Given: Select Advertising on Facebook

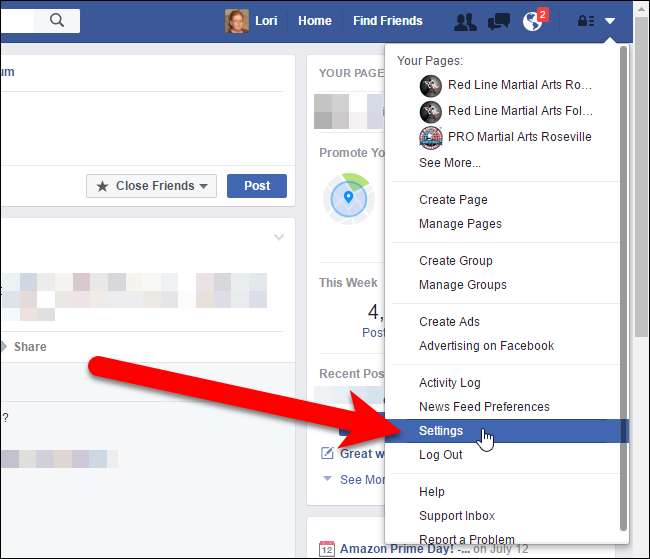Looking at the screenshot, I should (486, 346).
